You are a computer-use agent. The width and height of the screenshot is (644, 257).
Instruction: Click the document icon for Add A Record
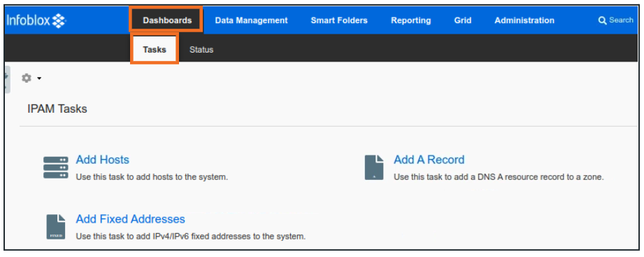click(374, 167)
